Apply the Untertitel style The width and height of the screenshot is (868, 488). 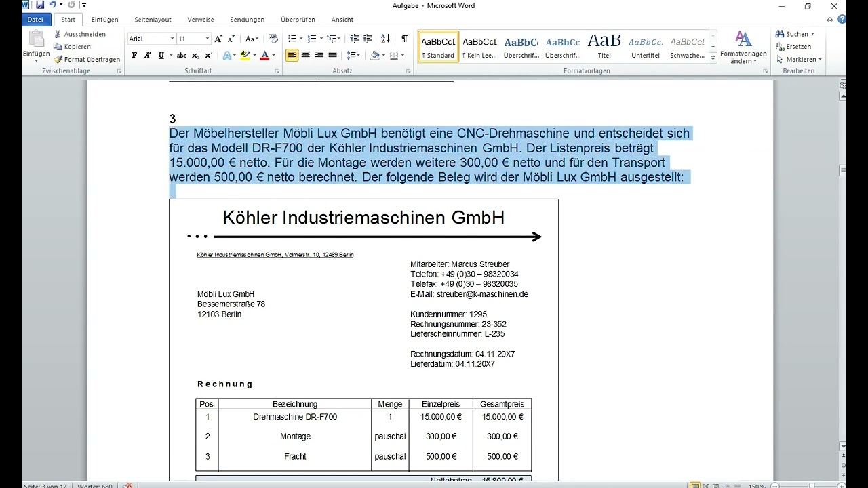coord(646,47)
